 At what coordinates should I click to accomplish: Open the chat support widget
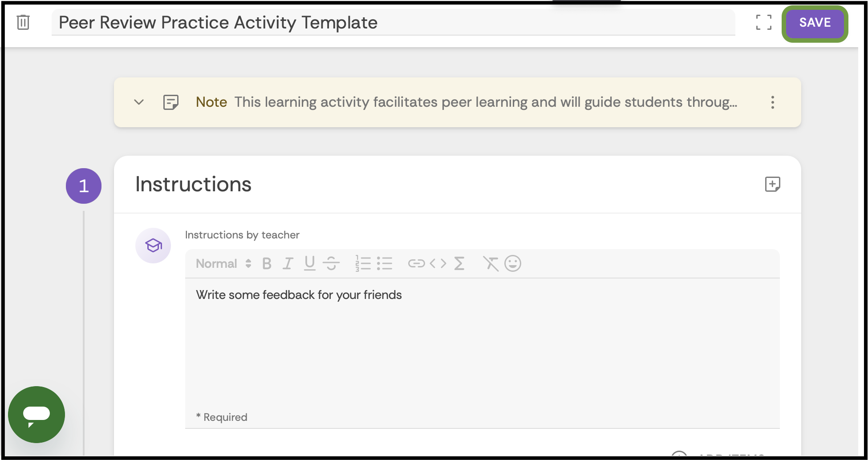point(37,414)
